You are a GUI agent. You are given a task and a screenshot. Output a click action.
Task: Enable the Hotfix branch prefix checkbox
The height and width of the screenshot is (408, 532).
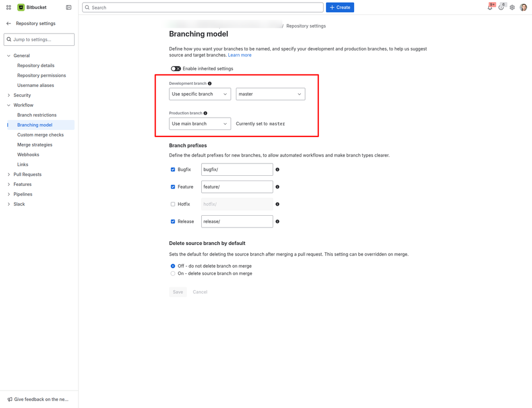coord(173,204)
